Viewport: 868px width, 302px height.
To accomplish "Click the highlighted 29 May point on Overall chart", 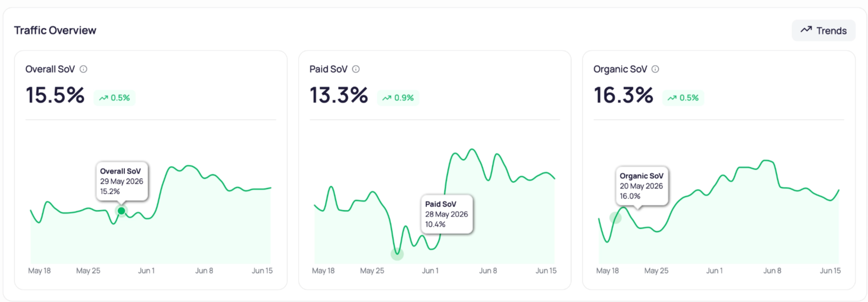I will 122,211.
